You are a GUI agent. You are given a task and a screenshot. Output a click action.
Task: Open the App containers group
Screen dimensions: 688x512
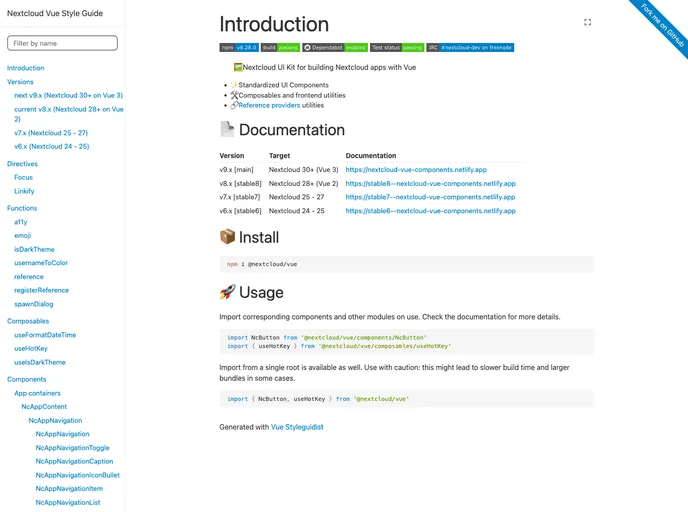coord(37,393)
